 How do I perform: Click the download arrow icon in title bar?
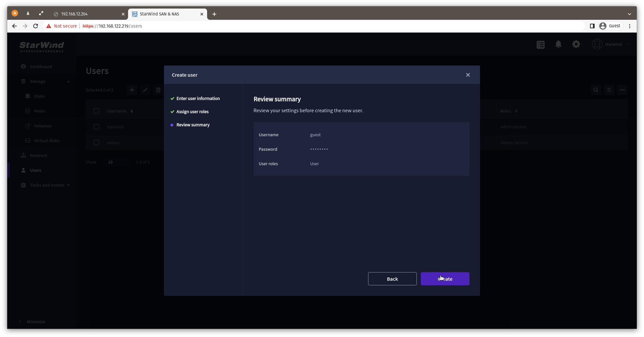click(28, 13)
